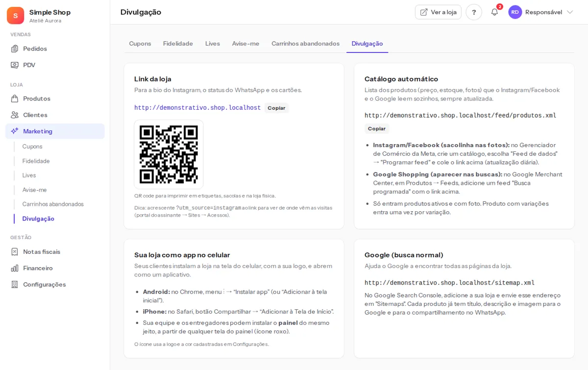The height and width of the screenshot is (370, 588).
Task: Go to the Carrinhos abandonados tab
Action: (x=305, y=44)
